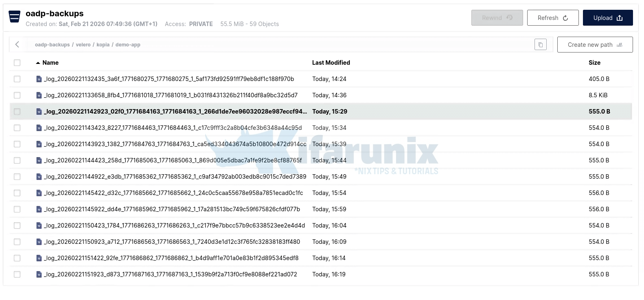
Task: Open file _log_20260221143923_1382_1771684763
Action: pos(175,144)
